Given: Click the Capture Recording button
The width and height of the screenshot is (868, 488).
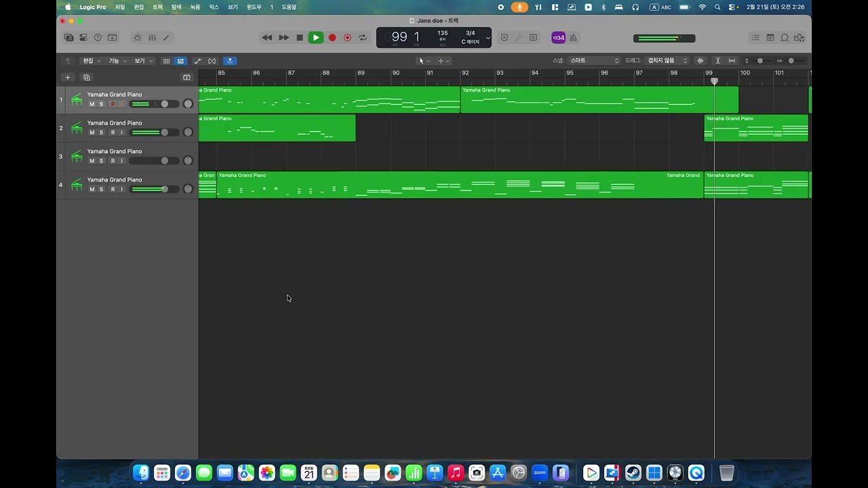Looking at the screenshot, I should pyautogui.click(x=347, y=38).
